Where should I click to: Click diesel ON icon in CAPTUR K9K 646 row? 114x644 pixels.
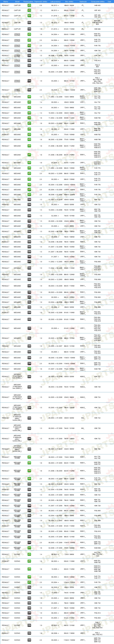tap(29, 29)
